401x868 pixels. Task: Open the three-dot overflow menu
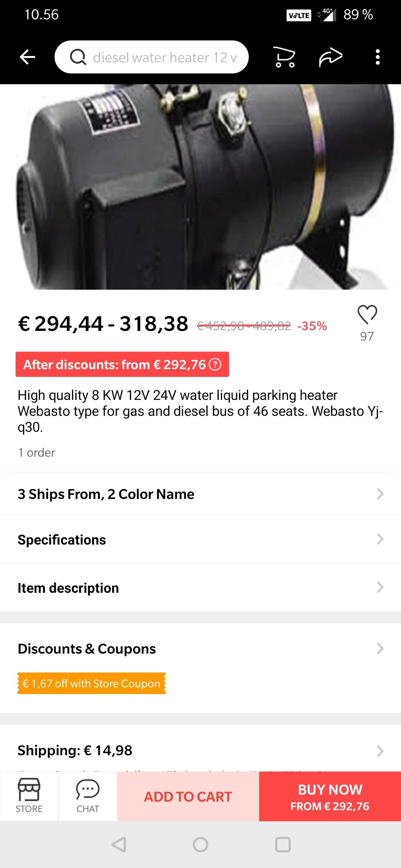click(378, 57)
